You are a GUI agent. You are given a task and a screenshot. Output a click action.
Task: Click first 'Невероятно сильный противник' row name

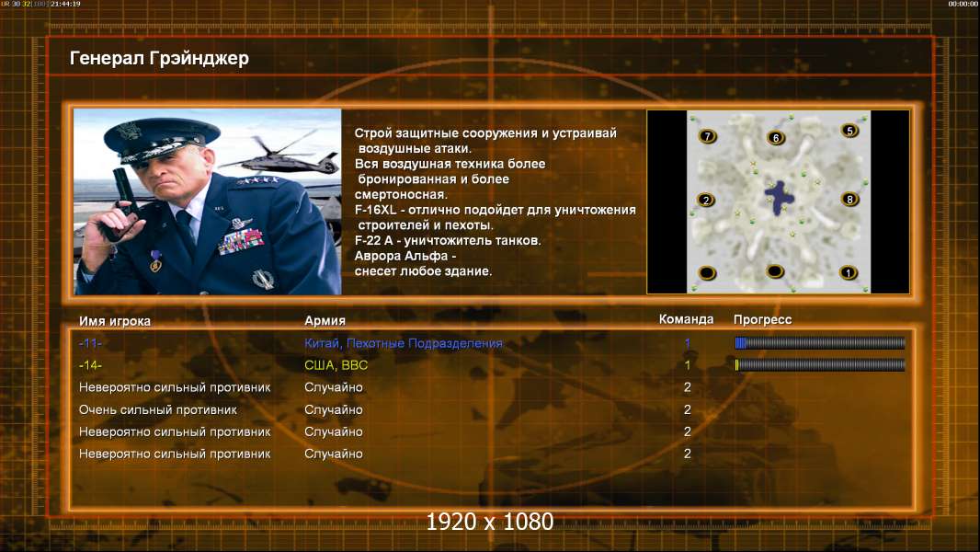(x=175, y=387)
